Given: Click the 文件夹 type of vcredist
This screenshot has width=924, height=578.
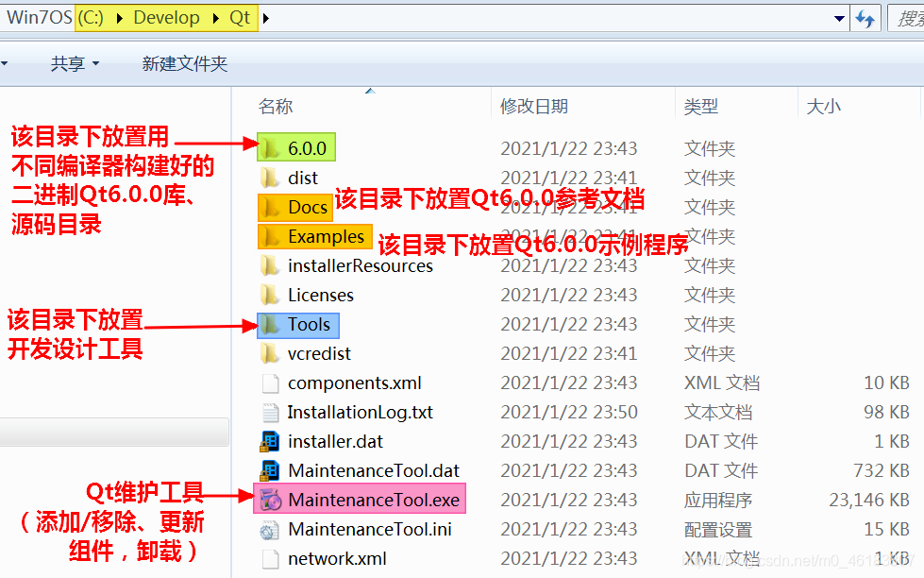Looking at the screenshot, I should [710, 353].
